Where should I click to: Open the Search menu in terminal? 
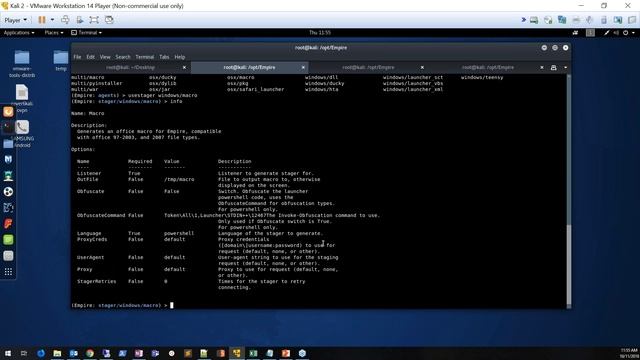[x=122, y=57]
